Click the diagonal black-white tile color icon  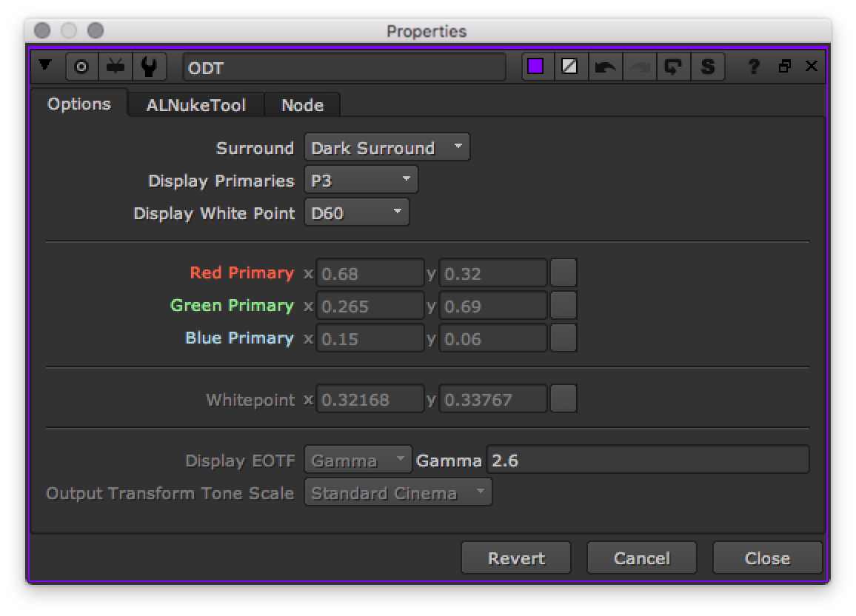tap(569, 67)
